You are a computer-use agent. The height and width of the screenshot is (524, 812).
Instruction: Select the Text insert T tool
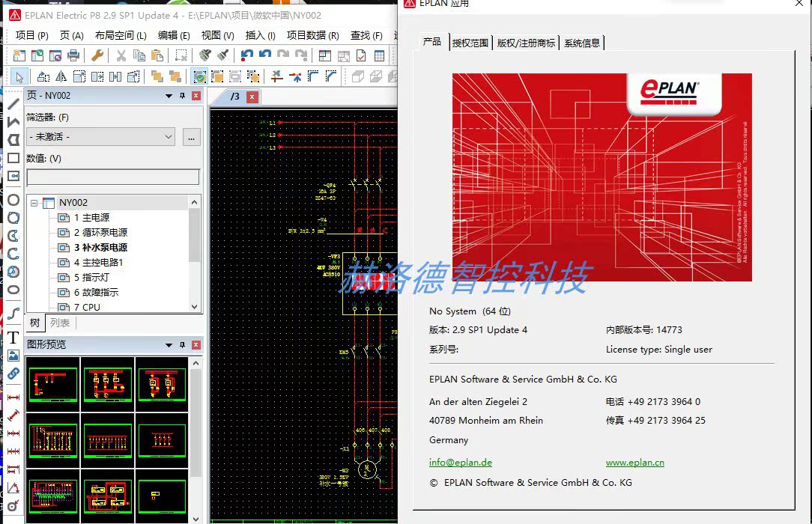[x=13, y=338]
